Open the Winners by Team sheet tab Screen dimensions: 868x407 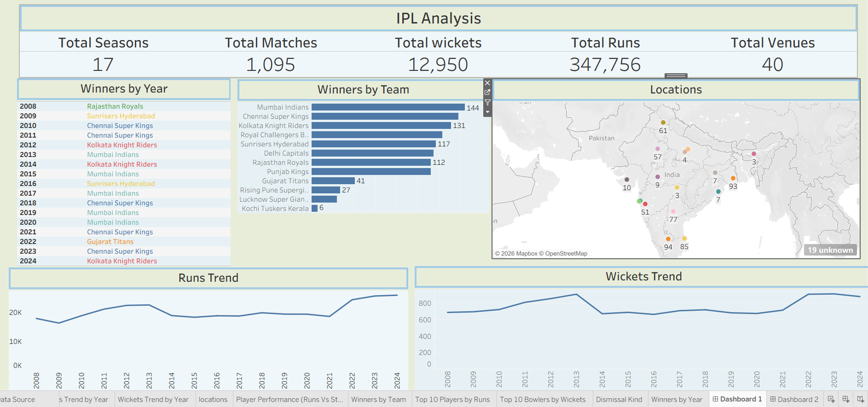[x=378, y=399]
